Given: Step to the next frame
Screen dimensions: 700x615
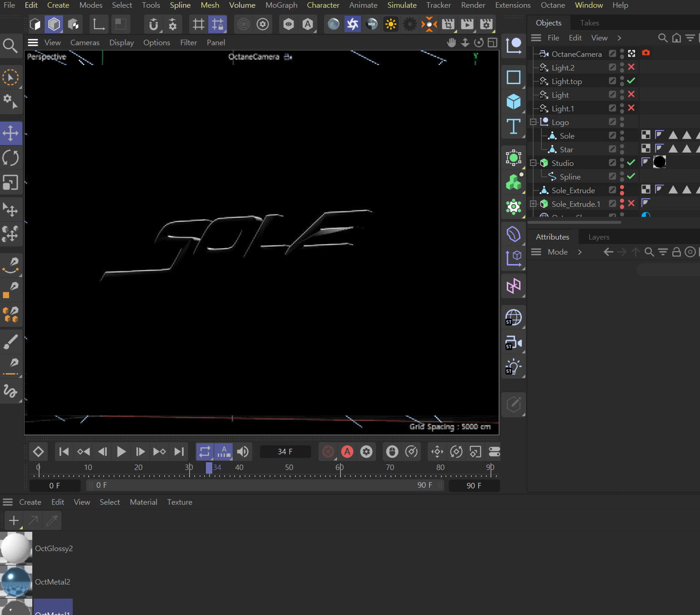Looking at the screenshot, I should pyautogui.click(x=140, y=451).
